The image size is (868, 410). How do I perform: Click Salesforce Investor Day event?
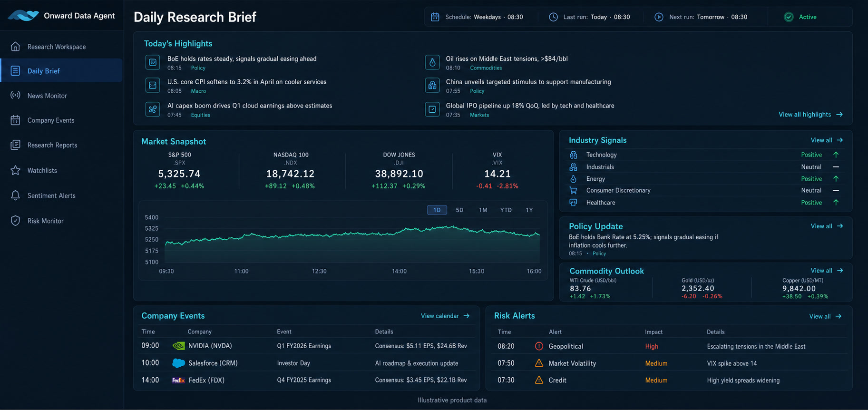(293, 363)
